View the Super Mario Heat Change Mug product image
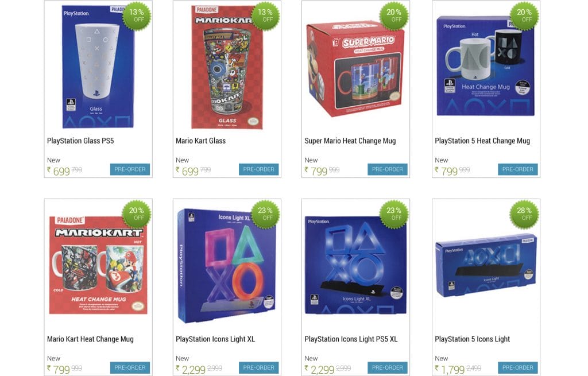 355,68
